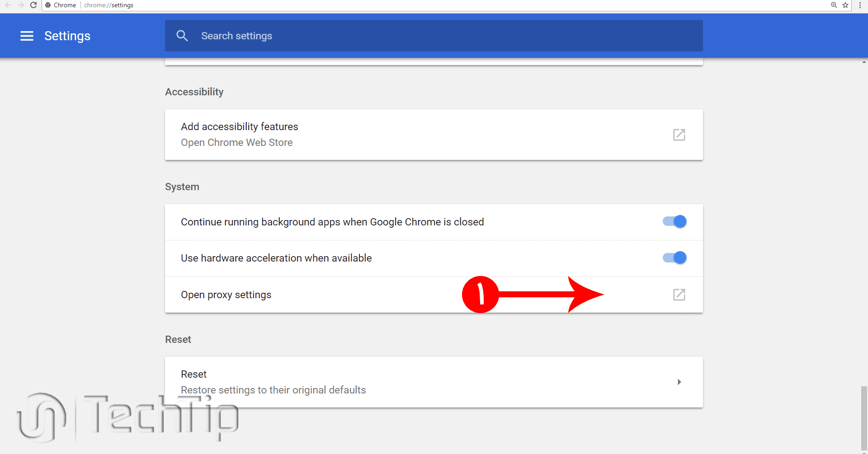Image resolution: width=868 pixels, height=454 pixels.
Task: Click the search magnifier icon in the settings bar
Action: point(182,36)
